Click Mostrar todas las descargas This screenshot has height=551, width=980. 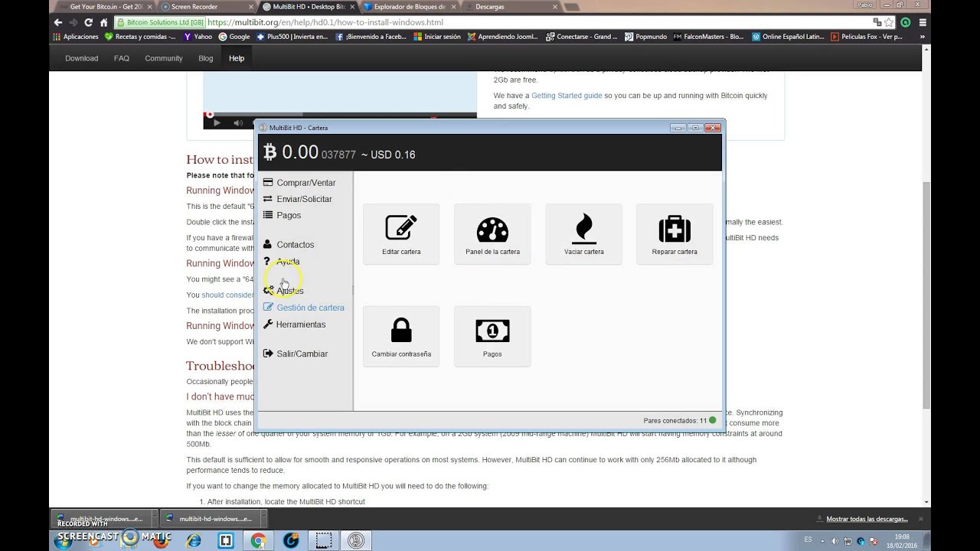(867, 519)
